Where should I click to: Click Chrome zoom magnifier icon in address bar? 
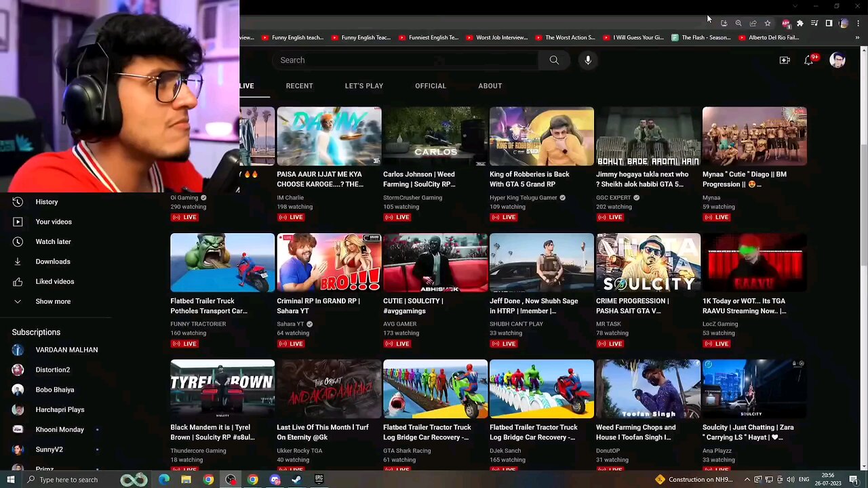[738, 23]
